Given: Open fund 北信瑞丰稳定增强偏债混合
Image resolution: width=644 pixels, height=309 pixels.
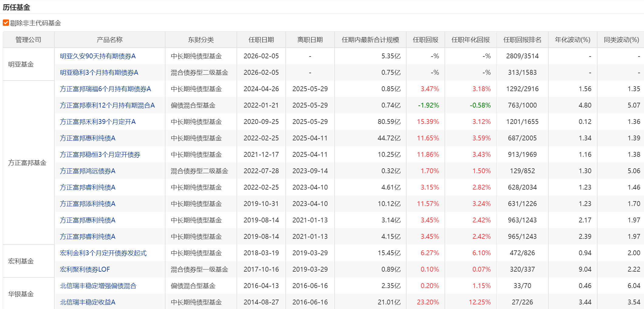Looking at the screenshot, I should coord(98,286).
